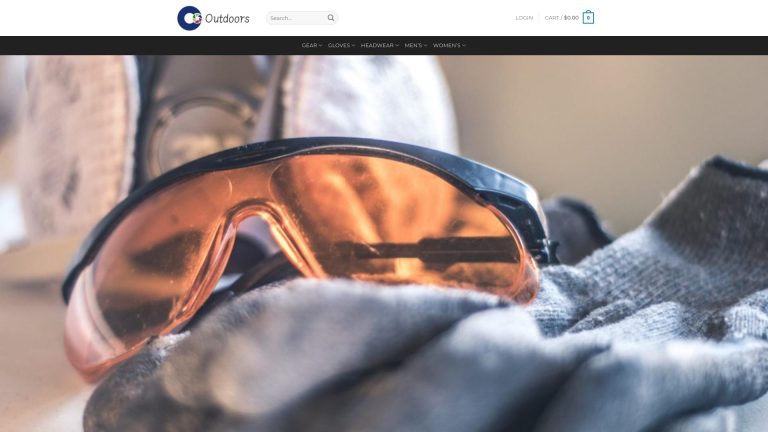Screen dimensions: 768x432
Task: Focus the Search text field
Action: (296, 18)
